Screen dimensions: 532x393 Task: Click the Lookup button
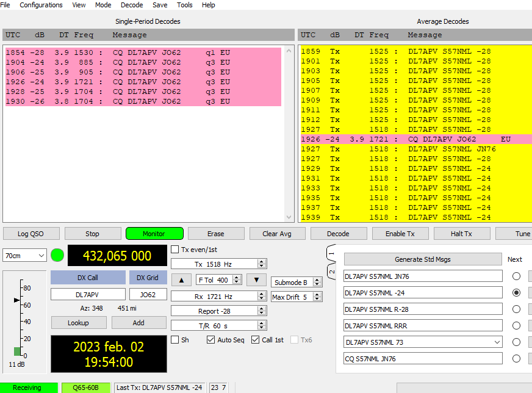(x=79, y=323)
